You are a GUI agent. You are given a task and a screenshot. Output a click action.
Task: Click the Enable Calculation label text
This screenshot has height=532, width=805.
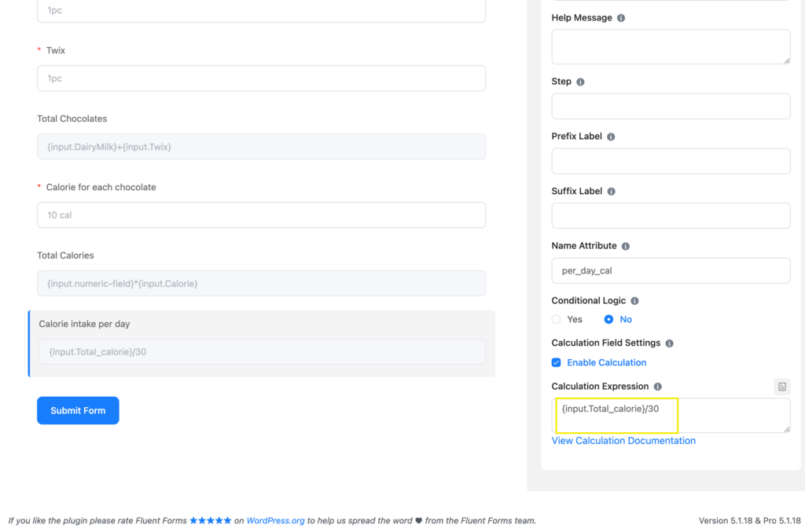(606, 363)
